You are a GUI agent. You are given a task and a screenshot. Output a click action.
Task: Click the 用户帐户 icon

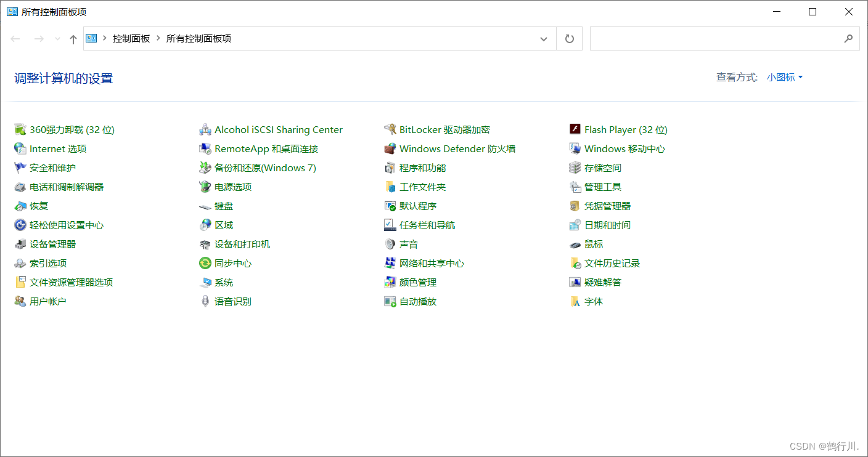tap(20, 301)
